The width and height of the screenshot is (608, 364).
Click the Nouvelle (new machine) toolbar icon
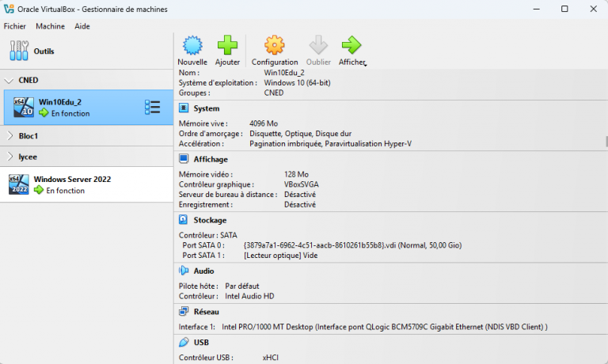(x=192, y=45)
